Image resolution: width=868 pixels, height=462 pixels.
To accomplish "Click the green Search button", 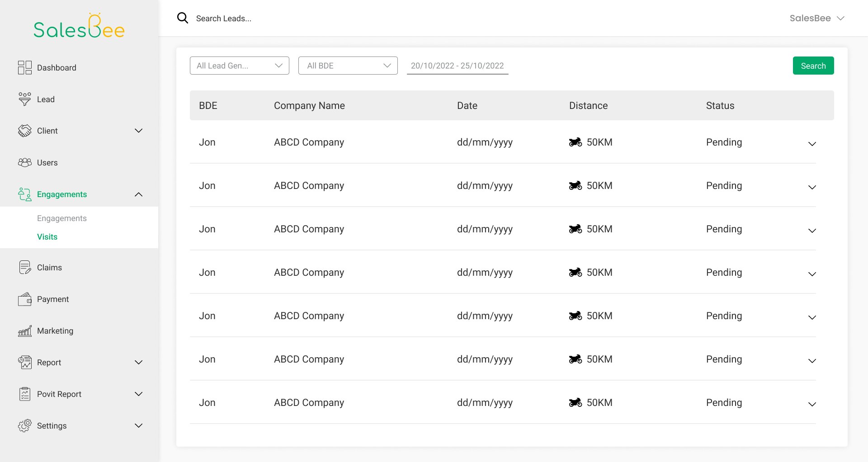I will click(x=813, y=66).
